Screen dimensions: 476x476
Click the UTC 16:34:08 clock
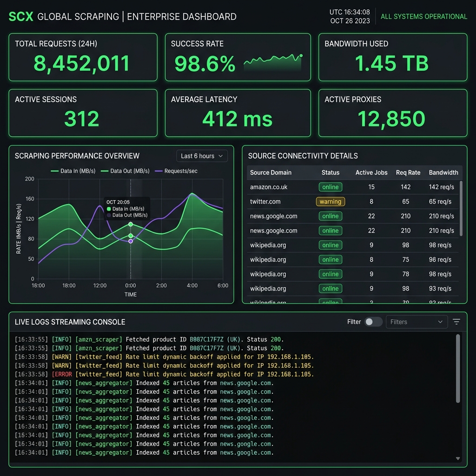tap(350, 12)
